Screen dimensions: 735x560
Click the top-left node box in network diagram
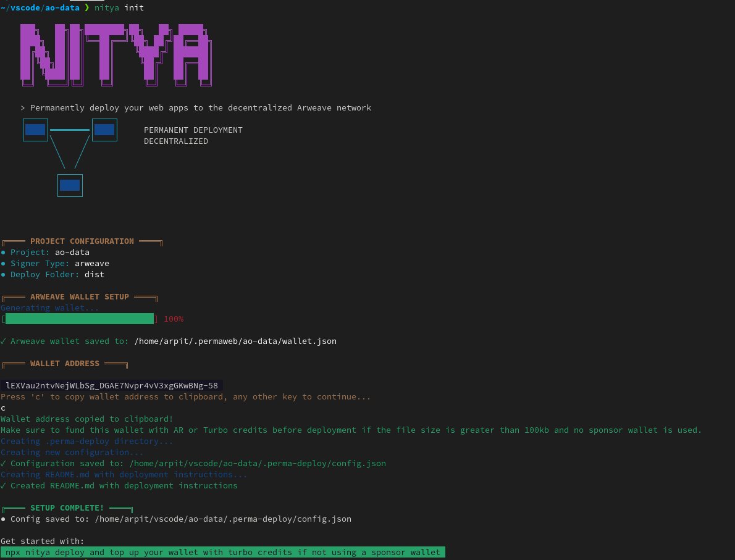[35, 130]
